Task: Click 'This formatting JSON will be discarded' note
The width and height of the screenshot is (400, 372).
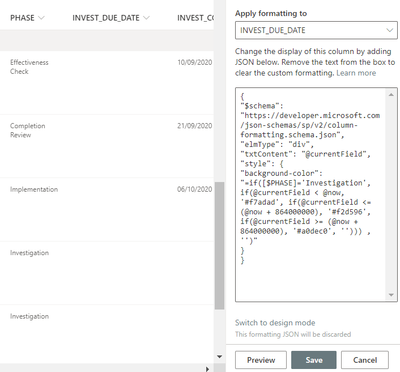Action: 293,334
